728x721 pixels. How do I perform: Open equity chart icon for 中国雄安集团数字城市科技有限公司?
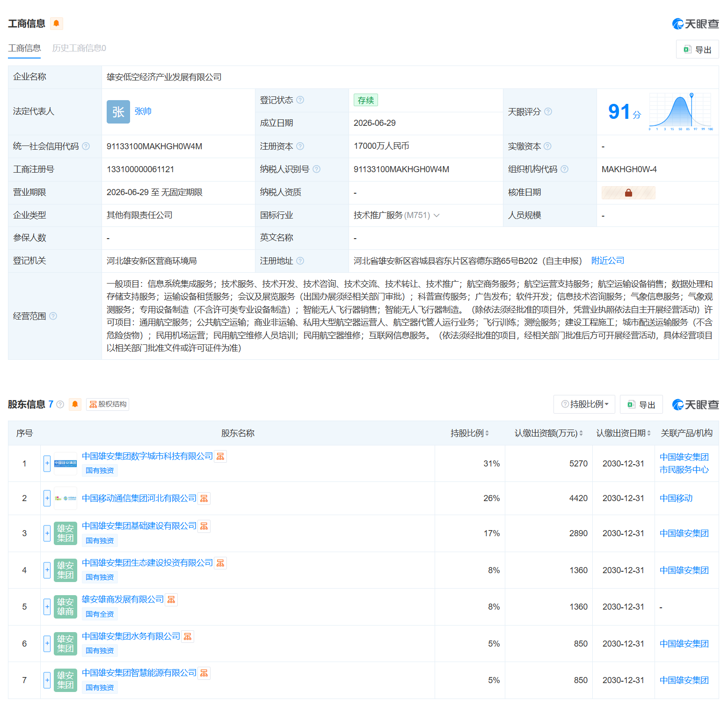point(220,456)
